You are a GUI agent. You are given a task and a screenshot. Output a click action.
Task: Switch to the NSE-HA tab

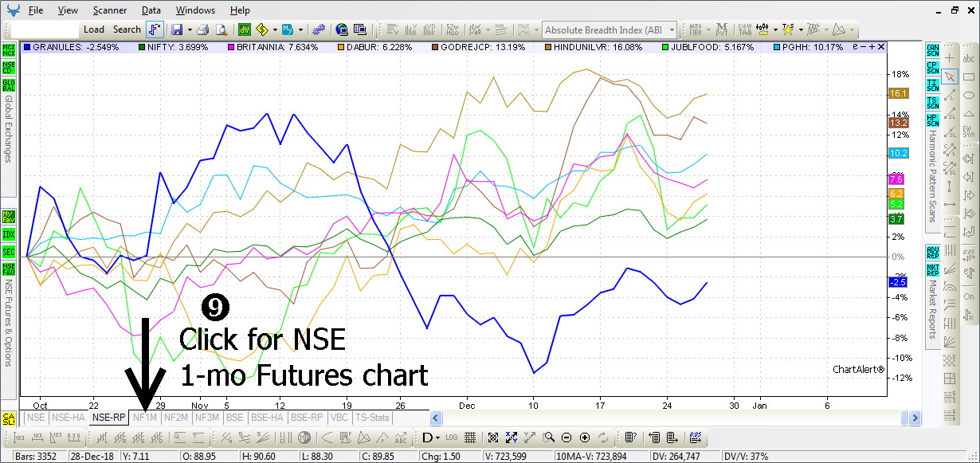pyautogui.click(x=69, y=417)
